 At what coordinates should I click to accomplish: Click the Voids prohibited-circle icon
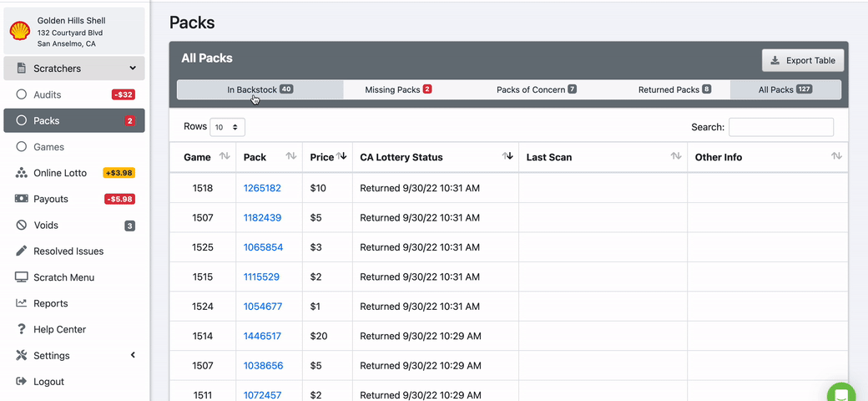[x=22, y=226]
